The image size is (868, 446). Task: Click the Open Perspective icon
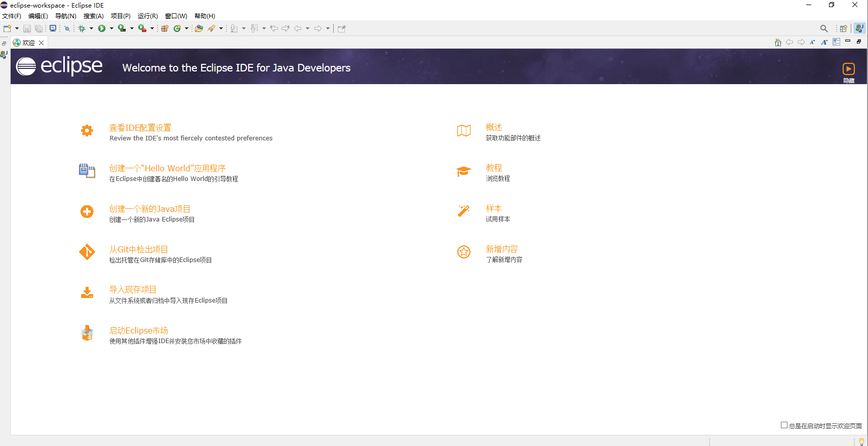tap(843, 28)
